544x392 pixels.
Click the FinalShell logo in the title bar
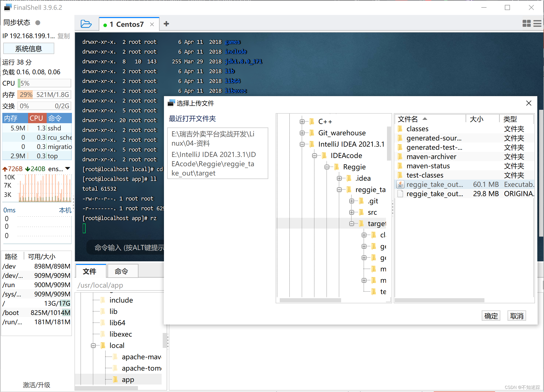coord(7,7)
